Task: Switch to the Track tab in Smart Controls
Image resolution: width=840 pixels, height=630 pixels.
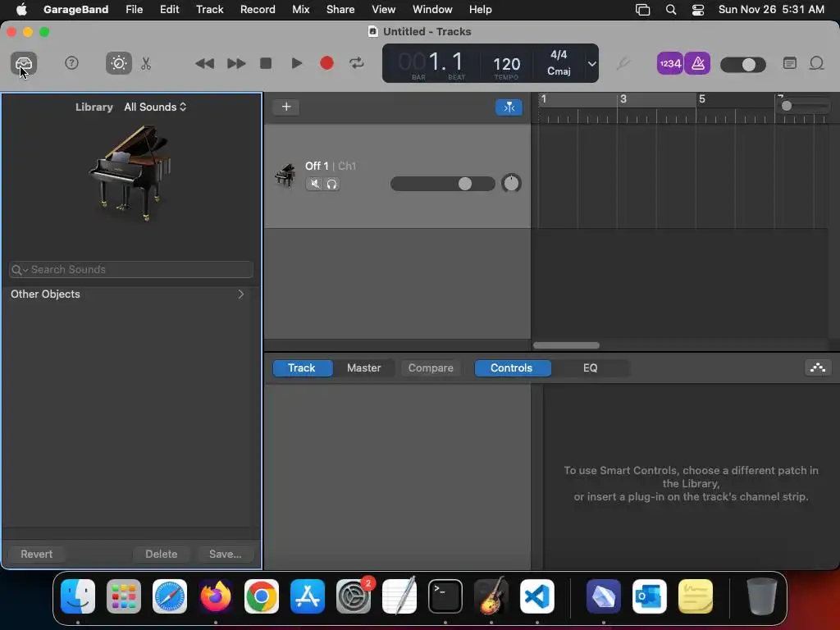Action: 302,368
